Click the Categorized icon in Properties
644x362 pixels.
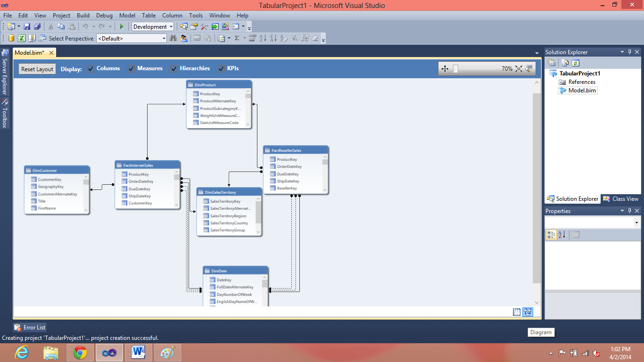551,235
